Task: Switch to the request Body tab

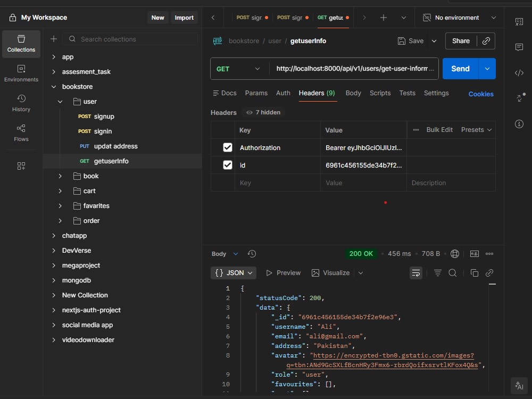Action: [x=353, y=93]
